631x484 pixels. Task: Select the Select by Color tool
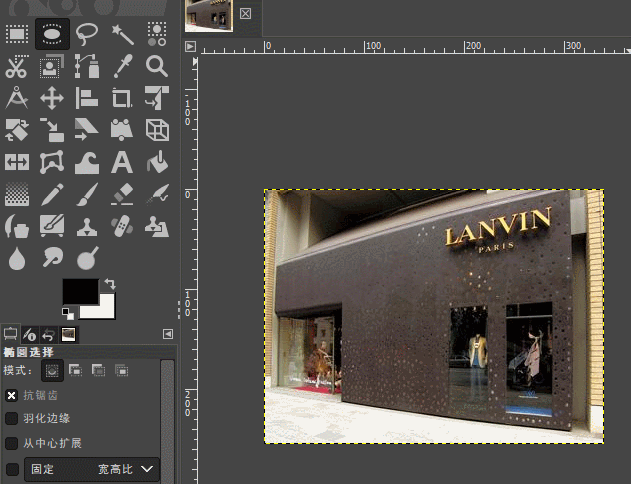157,34
